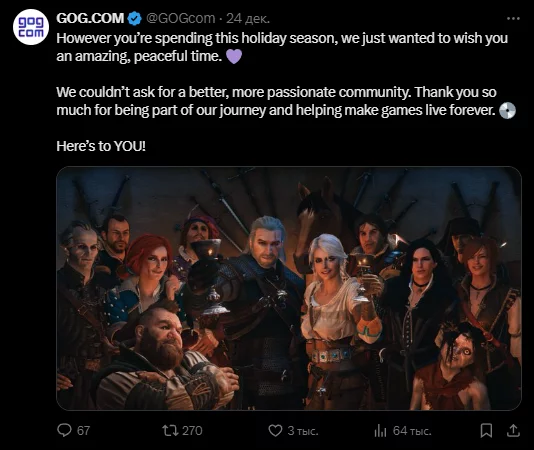Click the reply count 67

(83, 431)
